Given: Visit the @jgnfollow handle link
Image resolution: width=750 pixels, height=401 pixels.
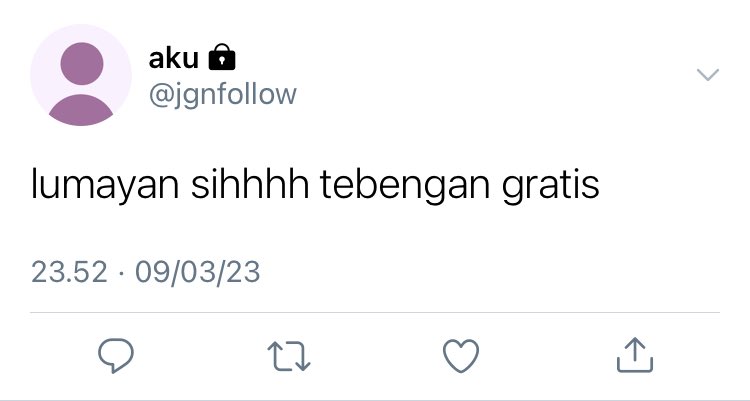Looking at the screenshot, I should 223,94.
